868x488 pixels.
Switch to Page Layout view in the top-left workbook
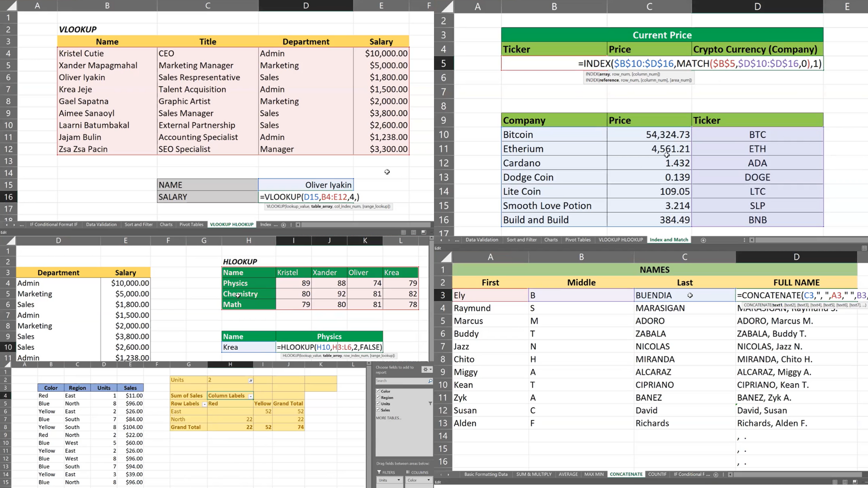pyautogui.click(x=413, y=232)
